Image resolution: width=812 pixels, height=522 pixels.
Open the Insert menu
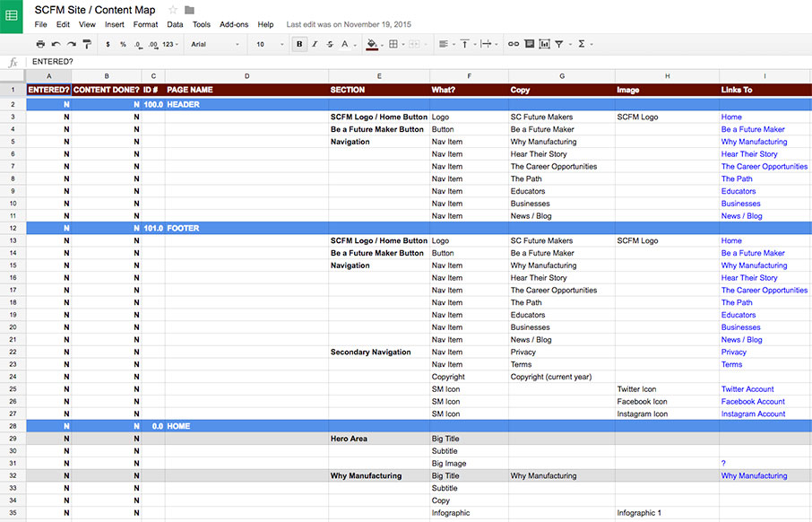(115, 24)
